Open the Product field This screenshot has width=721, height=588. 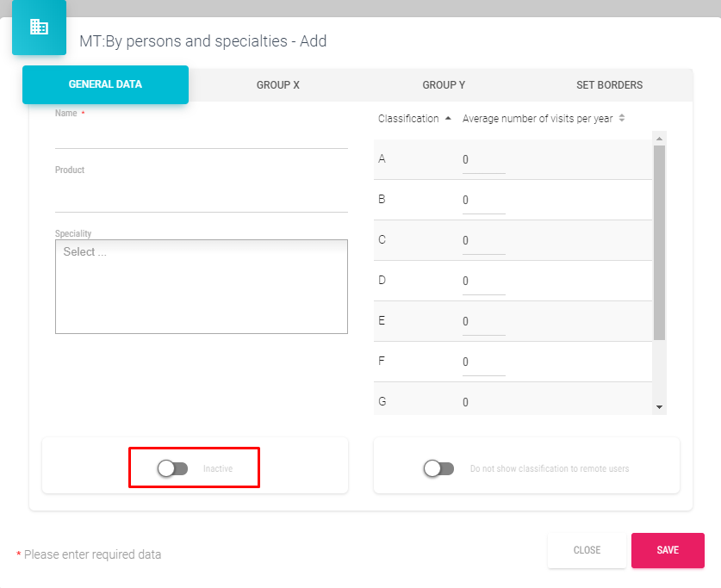201,198
